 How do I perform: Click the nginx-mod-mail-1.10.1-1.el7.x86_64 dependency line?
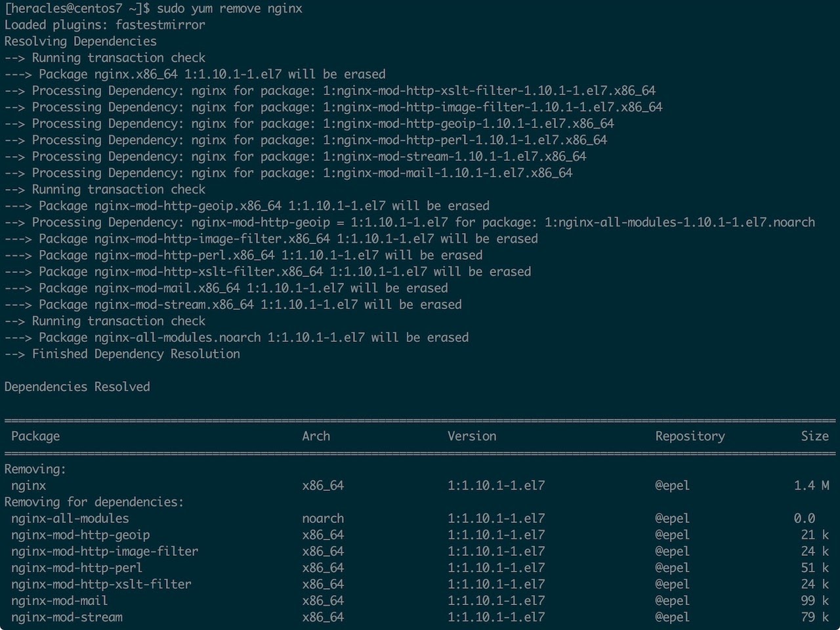(x=289, y=173)
